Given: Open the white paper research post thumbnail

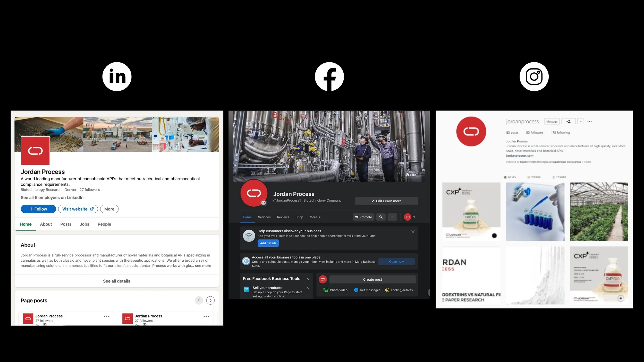Looking at the screenshot, I should pyautogui.click(x=471, y=275).
